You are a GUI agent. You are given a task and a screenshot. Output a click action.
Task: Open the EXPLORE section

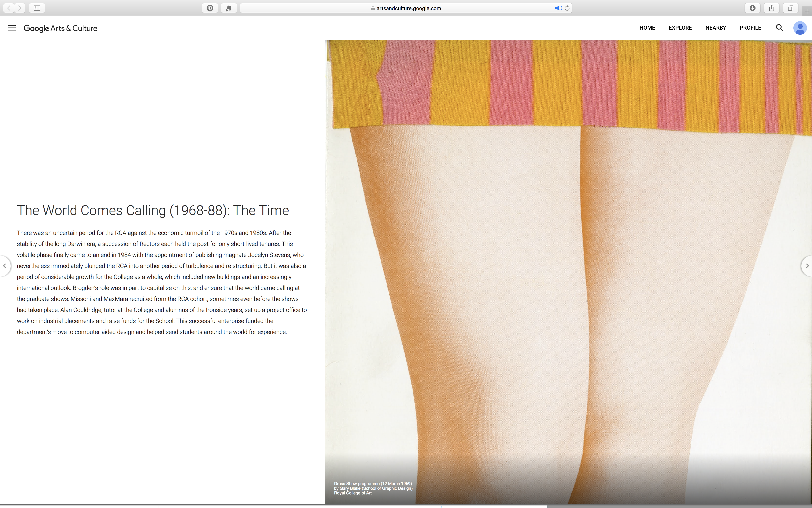pos(680,28)
